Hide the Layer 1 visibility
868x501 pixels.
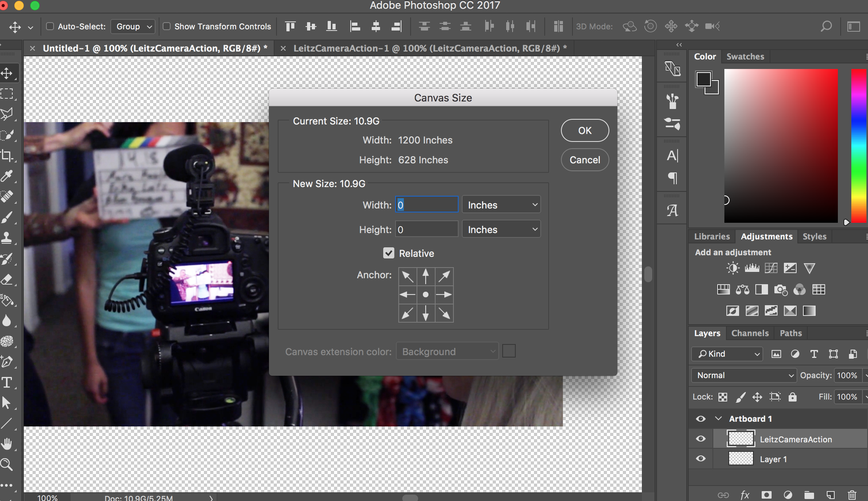[x=702, y=459]
